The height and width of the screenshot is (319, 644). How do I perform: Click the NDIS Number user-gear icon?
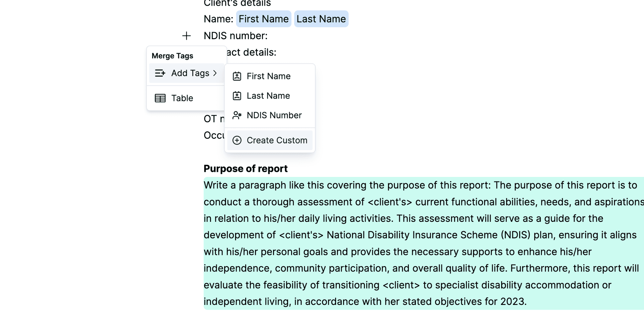click(237, 115)
